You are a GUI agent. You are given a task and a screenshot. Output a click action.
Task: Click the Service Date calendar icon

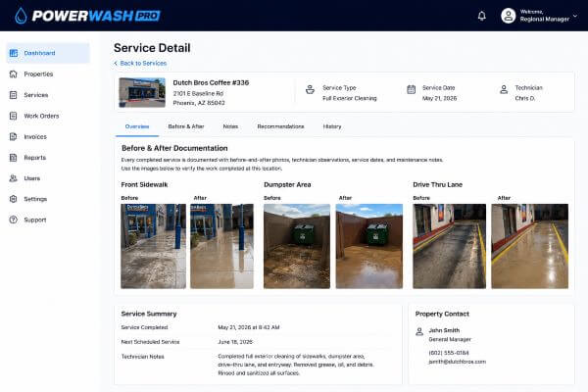[411, 89]
